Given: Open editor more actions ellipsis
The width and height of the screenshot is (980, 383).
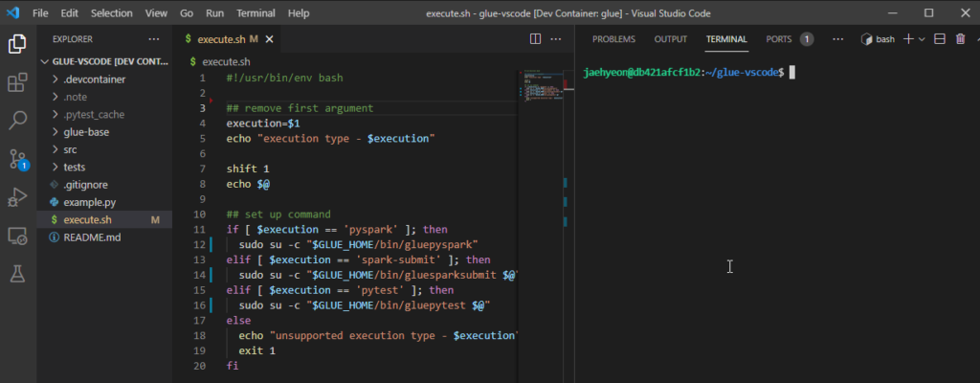Looking at the screenshot, I should [556, 39].
